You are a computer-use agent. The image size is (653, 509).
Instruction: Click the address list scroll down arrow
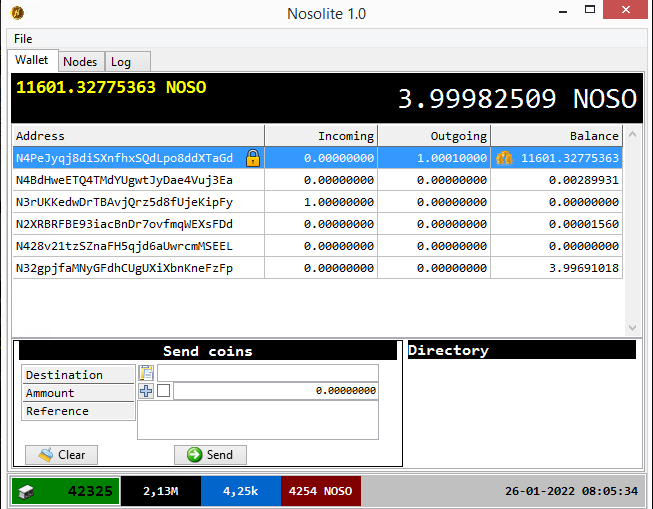point(632,328)
